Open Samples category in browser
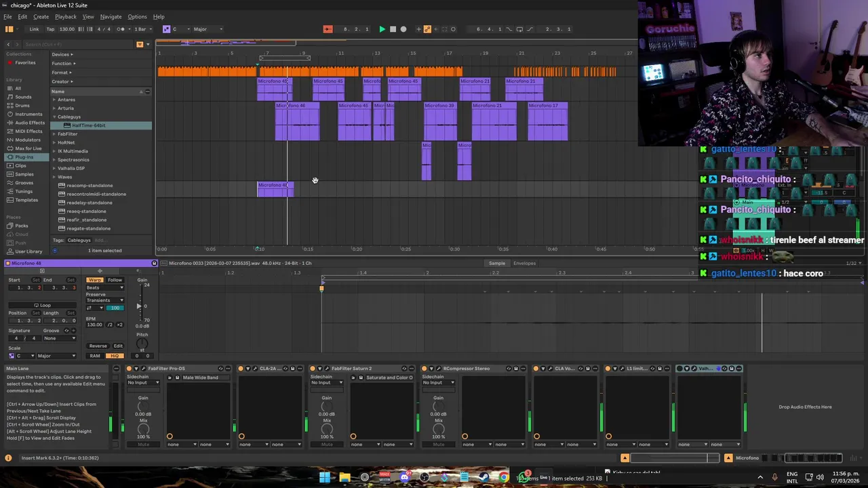The height and width of the screenshot is (488, 868). [x=24, y=174]
